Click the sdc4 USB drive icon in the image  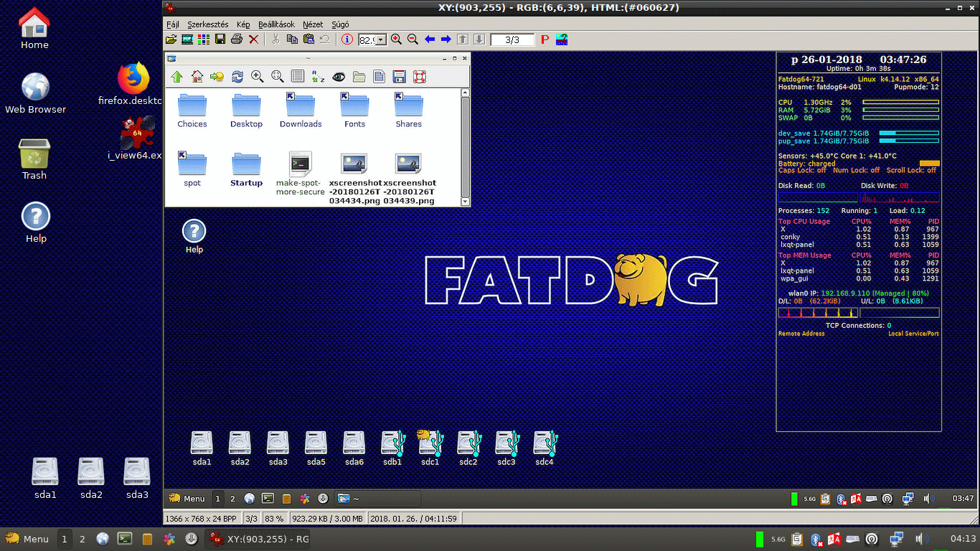(545, 448)
